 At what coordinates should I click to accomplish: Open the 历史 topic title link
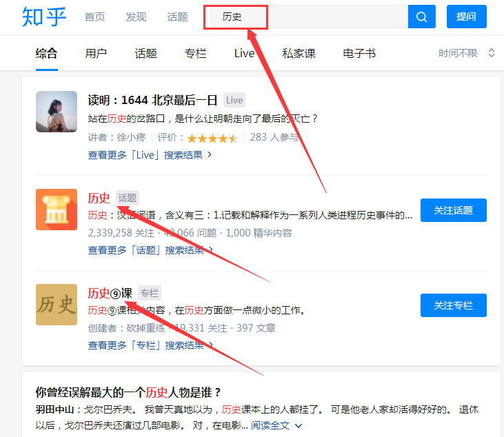click(x=99, y=199)
